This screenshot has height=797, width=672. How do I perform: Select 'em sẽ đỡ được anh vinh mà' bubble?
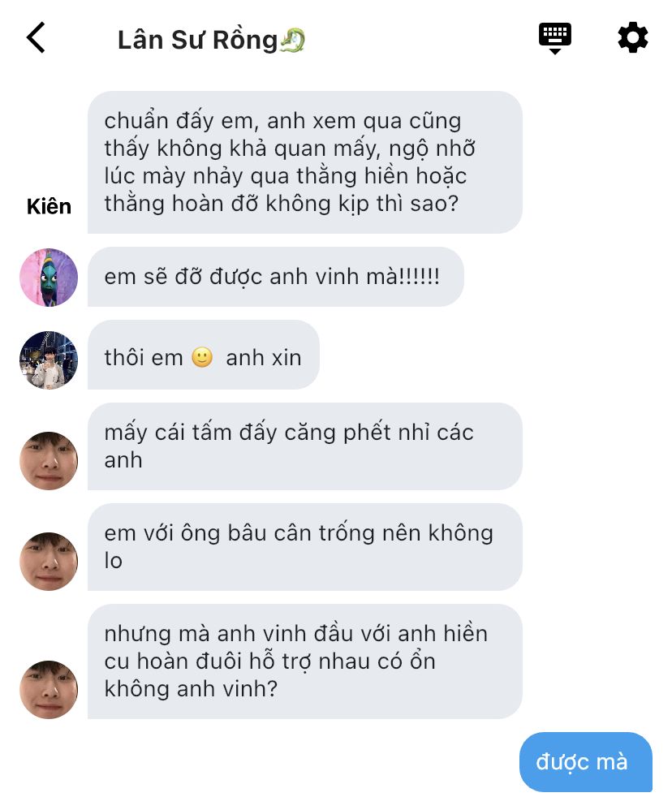(x=275, y=277)
